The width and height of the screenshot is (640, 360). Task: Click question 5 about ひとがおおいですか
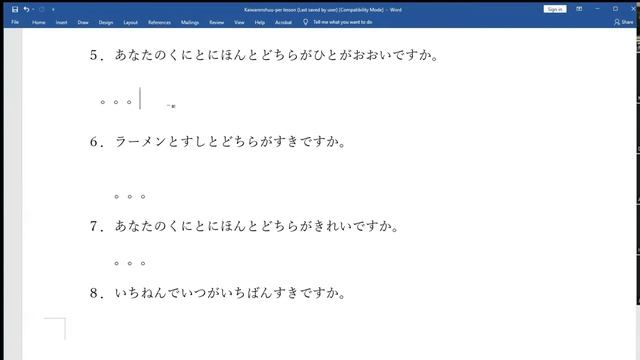tap(264, 55)
